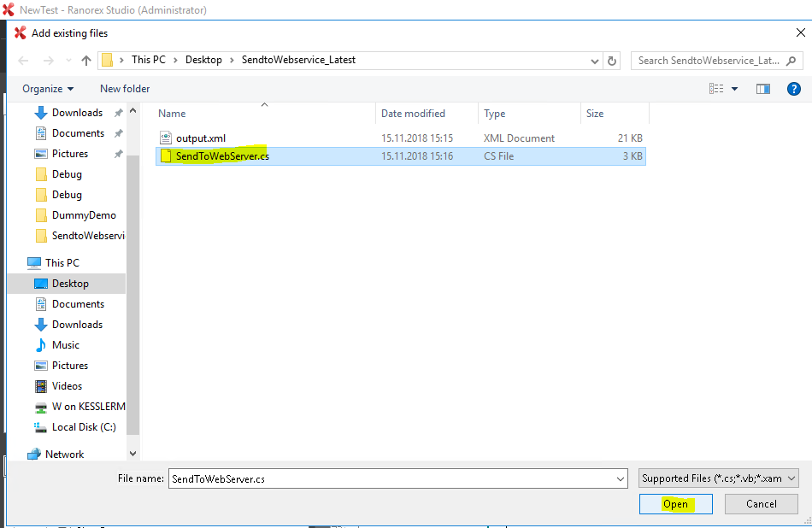Open the file type filter dropdown
The width and height of the screenshot is (812, 528).
(x=718, y=478)
